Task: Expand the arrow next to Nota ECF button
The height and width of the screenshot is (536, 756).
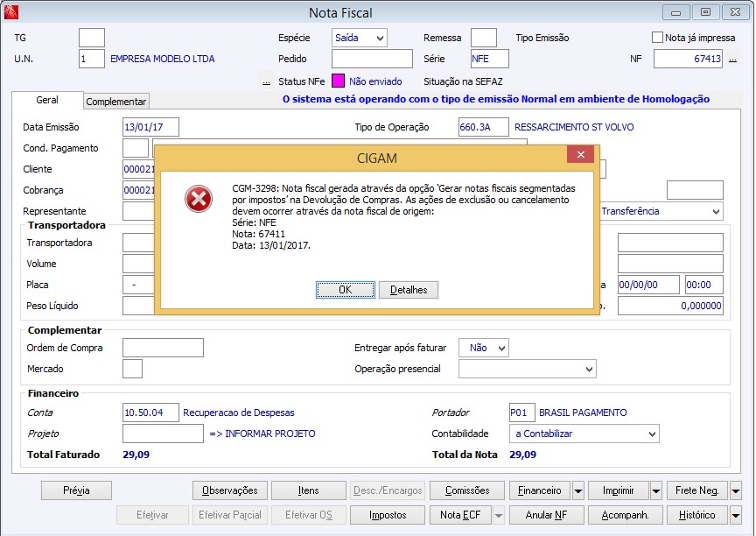Action: (499, 515)
